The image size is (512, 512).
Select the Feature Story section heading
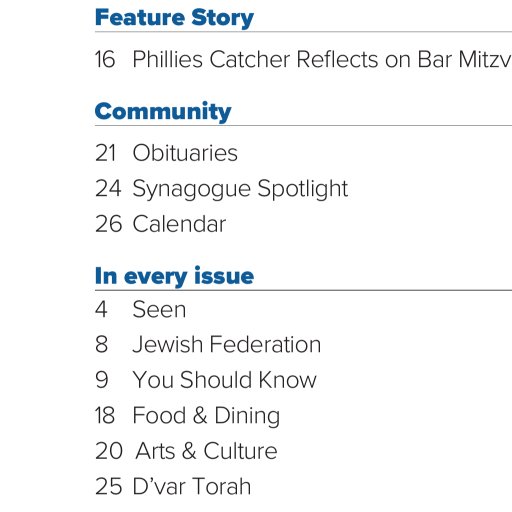174,18
